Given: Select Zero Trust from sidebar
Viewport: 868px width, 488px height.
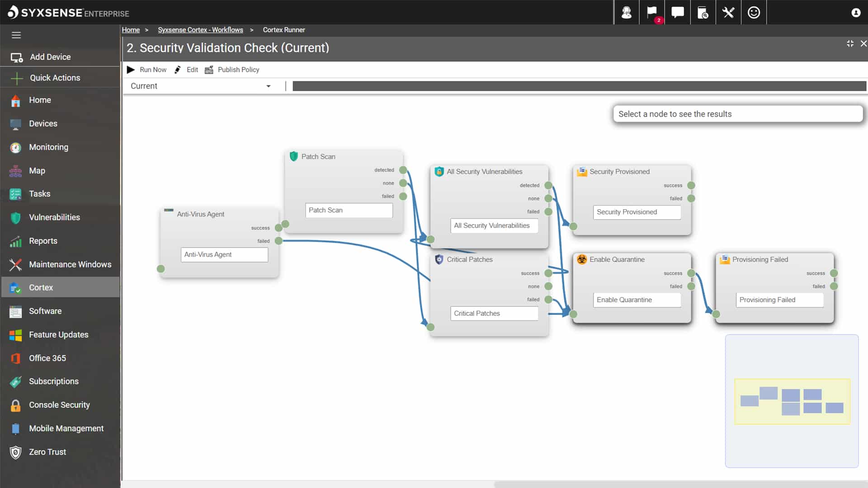Looking at the screenshot, I should point(47,452).
